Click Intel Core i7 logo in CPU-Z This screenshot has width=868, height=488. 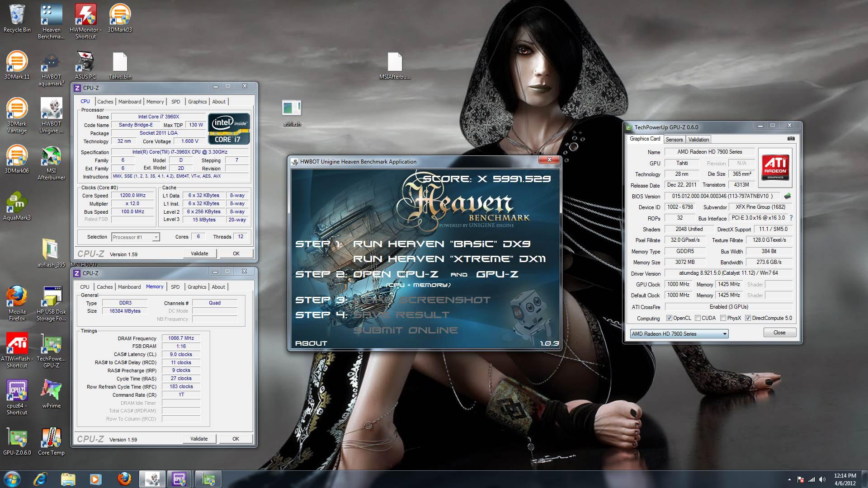click(x=229, y=128)
